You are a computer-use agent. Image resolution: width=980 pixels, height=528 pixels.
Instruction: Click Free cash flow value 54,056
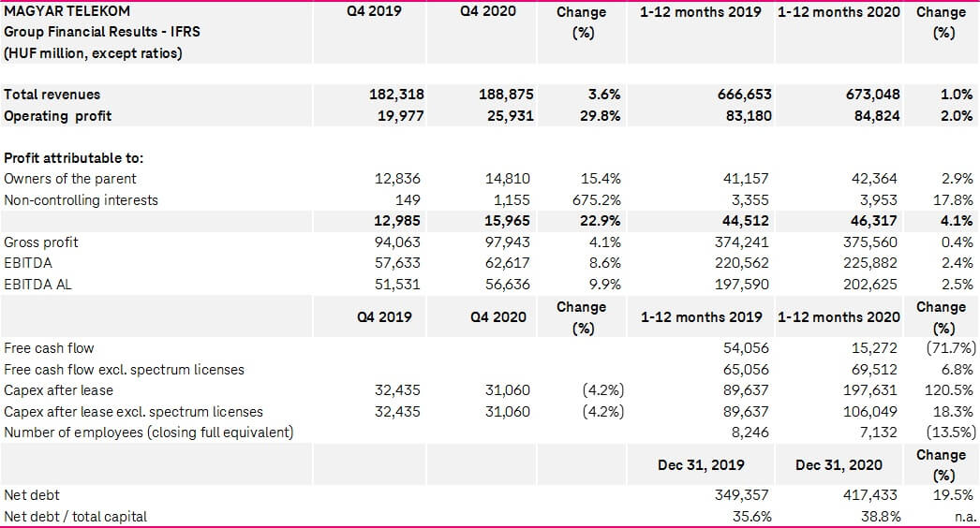point(747,348)
